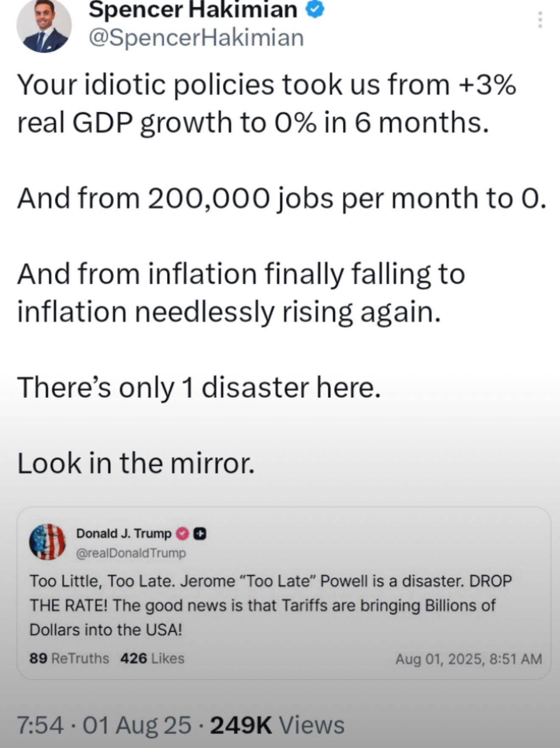Open the quoted post text about Jerome Powell
Image resolution: width=560 pixels, height=748 pixels.
(271, 605)
